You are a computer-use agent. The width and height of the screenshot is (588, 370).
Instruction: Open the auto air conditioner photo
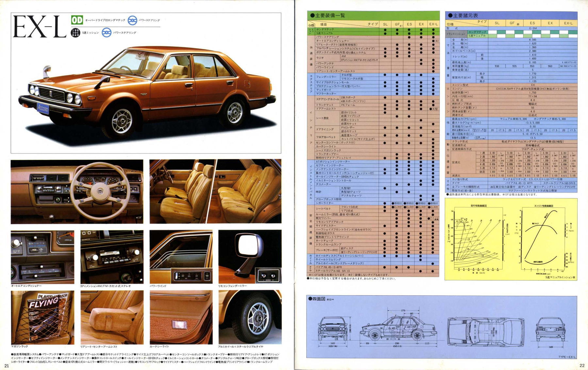(42, 257)
